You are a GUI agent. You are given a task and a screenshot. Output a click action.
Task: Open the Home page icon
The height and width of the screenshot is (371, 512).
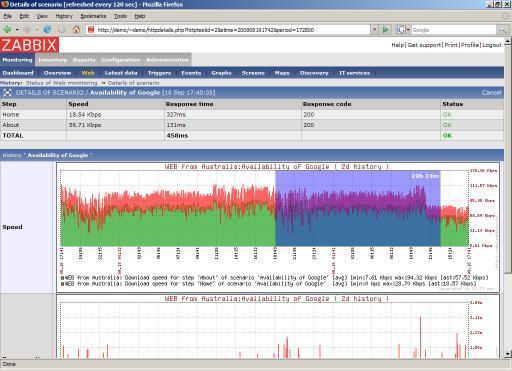(76, 30)
